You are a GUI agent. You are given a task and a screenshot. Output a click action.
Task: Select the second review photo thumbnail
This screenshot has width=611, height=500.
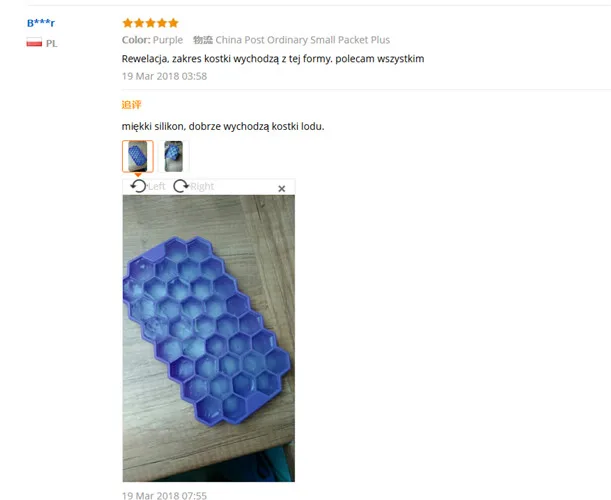173,156
